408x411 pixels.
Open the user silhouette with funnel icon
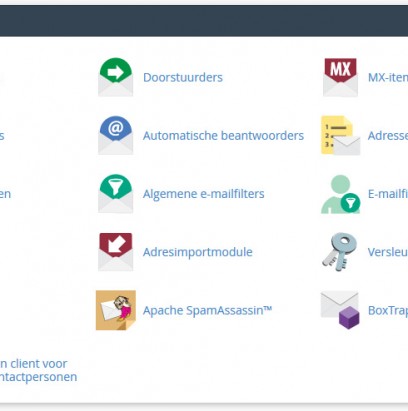340,194
